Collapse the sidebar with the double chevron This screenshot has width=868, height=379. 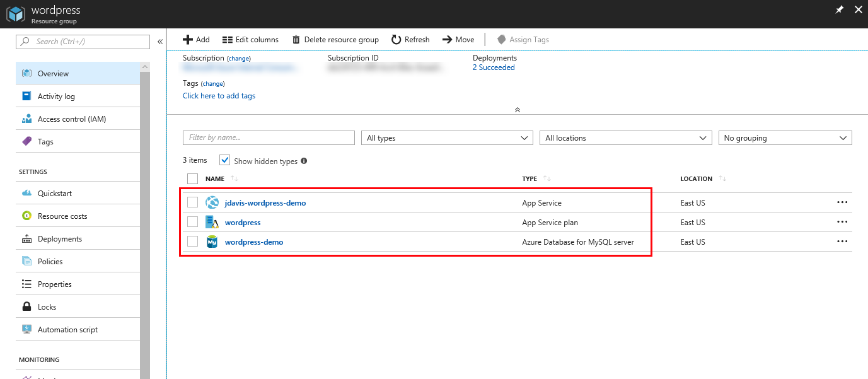[160, 42]
